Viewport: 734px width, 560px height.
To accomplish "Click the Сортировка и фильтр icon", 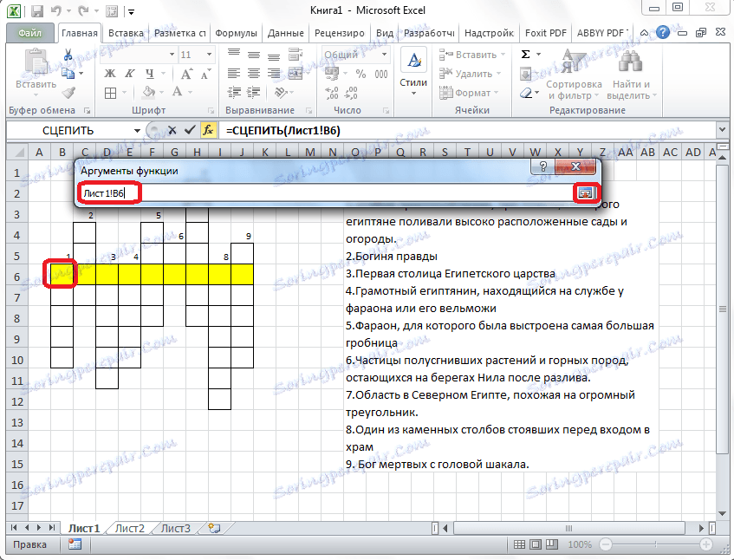I will coord(574,63).
